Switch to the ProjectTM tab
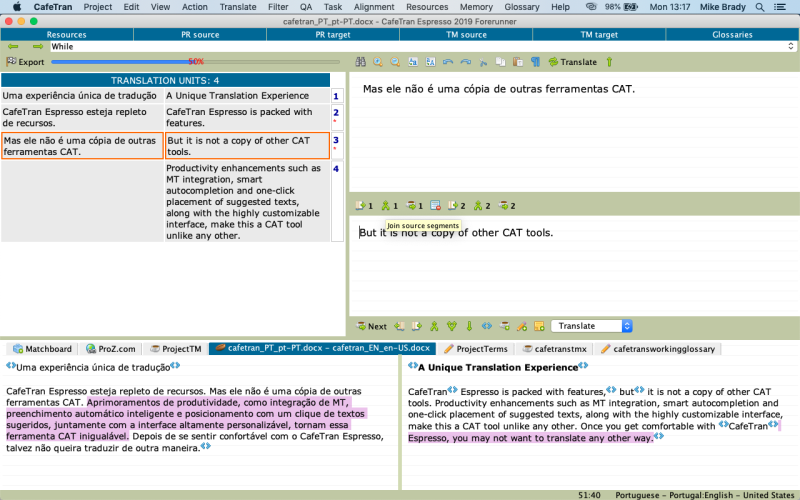 point(176,349)
